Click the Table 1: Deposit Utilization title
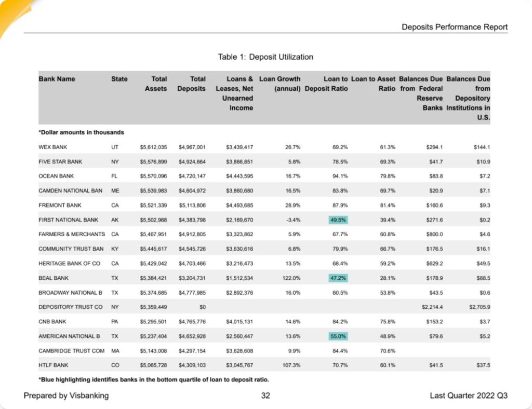Screen dimensions: 532x409 click(265, 57)
